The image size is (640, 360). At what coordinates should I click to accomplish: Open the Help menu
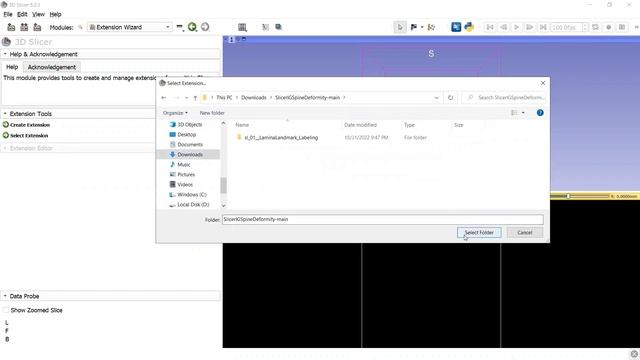click(55, 14)
